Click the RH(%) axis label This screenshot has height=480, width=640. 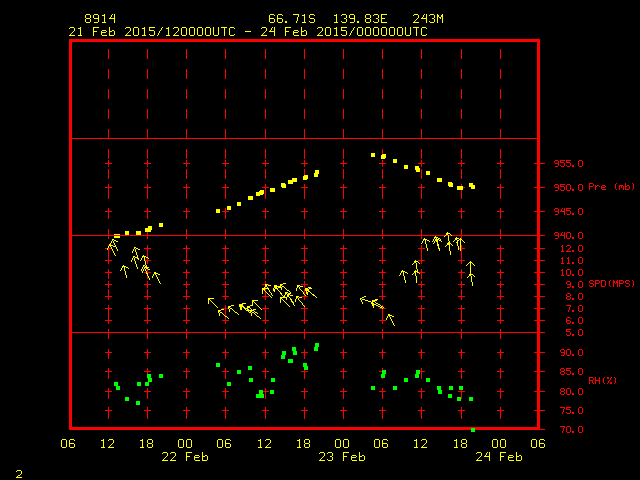[x=604, y=380]
